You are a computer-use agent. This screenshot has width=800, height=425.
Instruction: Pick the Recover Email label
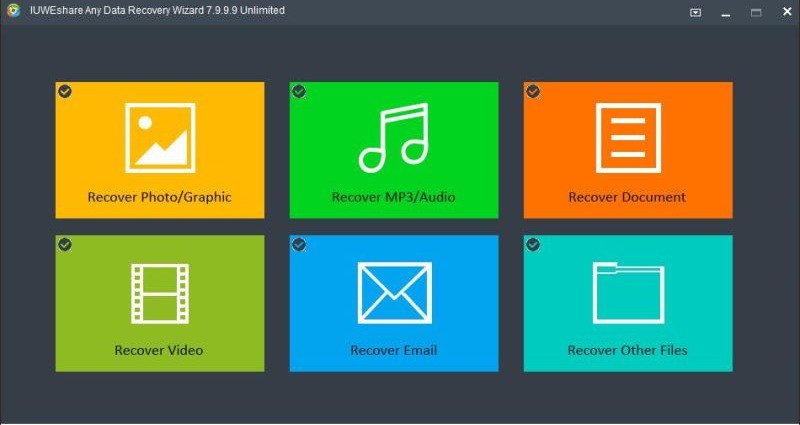tap(394, 351)
